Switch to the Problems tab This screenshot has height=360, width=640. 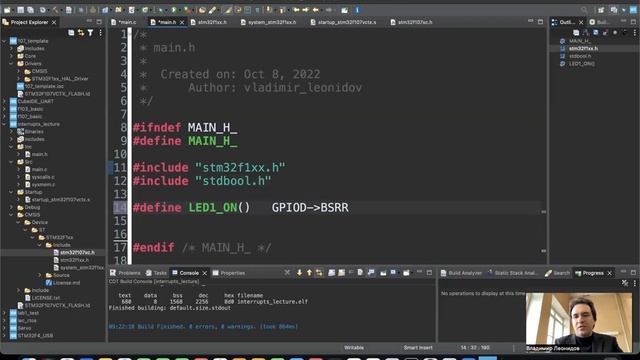[x=125, y=273]
